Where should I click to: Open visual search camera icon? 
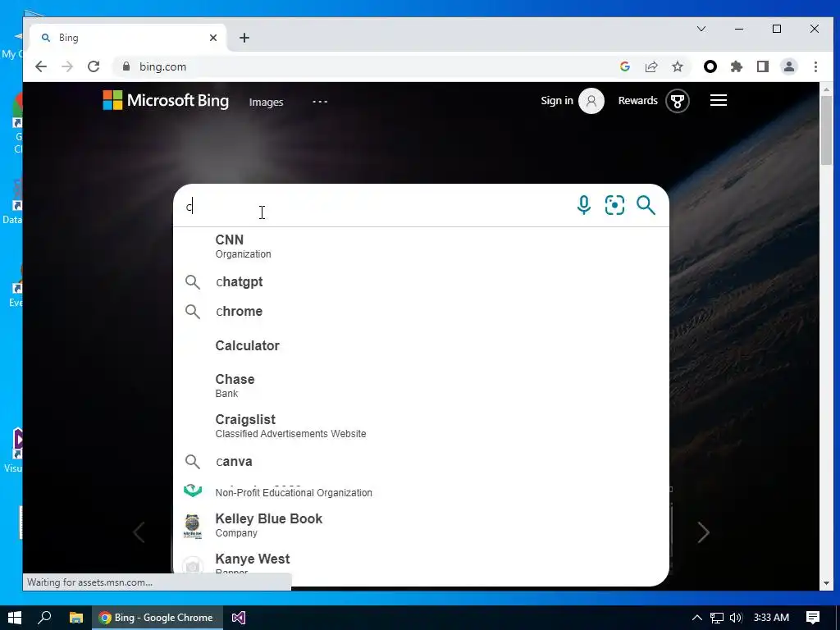coord(614,205)
